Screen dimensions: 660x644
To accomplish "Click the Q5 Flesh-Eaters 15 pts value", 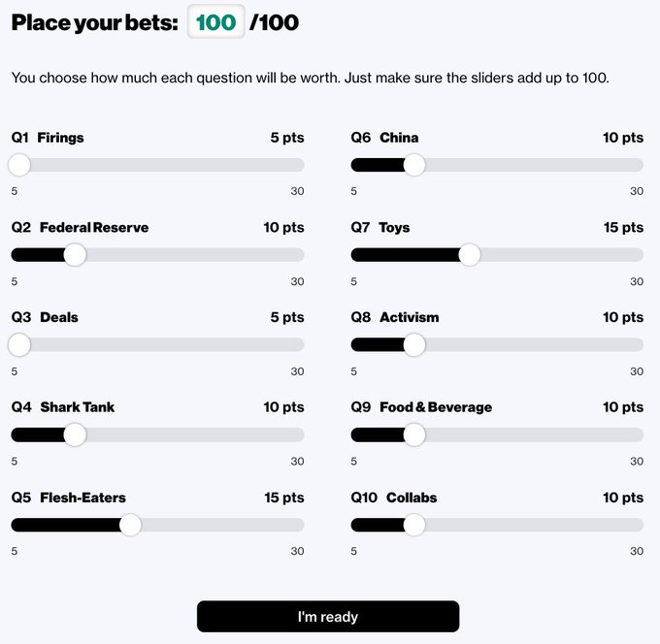I will [283, 498].
